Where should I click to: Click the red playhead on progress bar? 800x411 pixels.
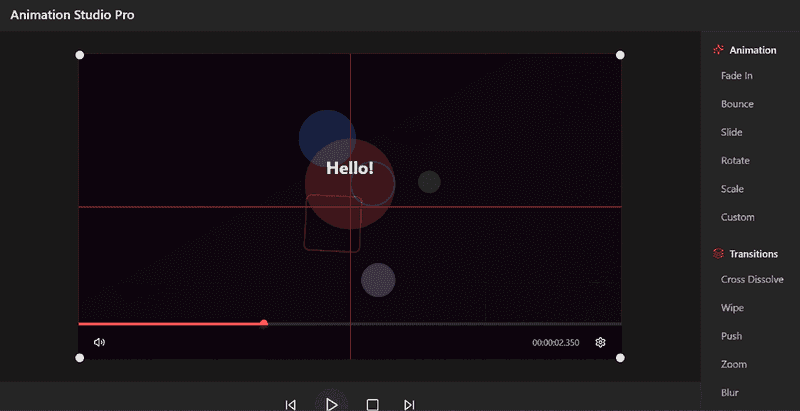point(264,323)
